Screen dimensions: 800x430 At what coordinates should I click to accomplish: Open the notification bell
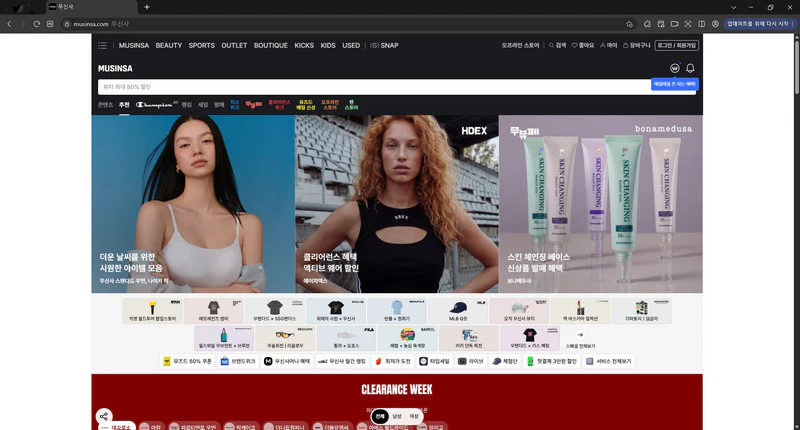click(x=690, y=68)
